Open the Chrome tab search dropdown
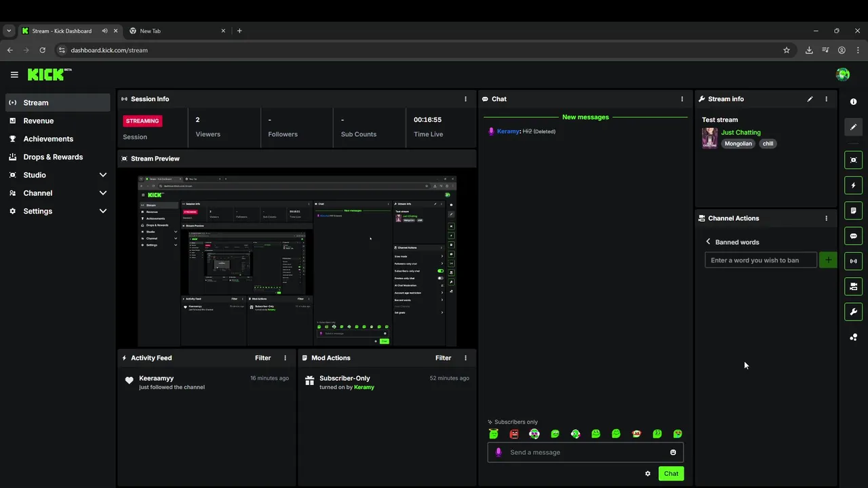Image resolution: width=868 pixels, height=488 pixels. (x=9, y=31)
